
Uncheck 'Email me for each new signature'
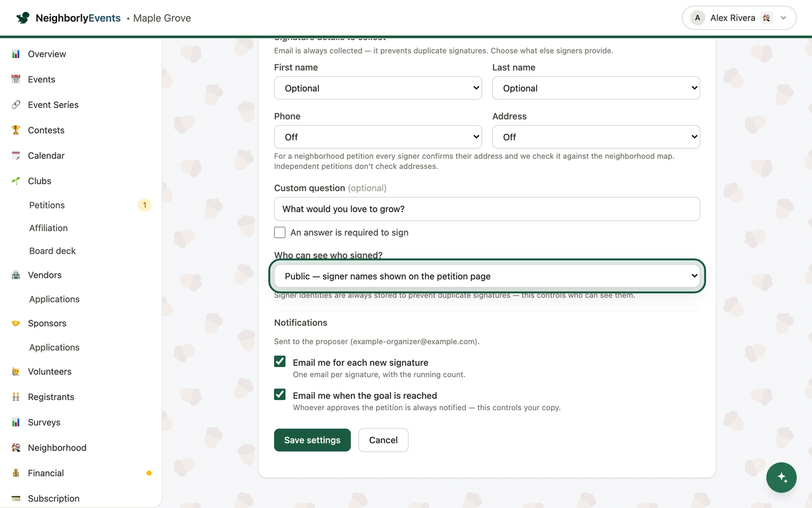[280, 361]
